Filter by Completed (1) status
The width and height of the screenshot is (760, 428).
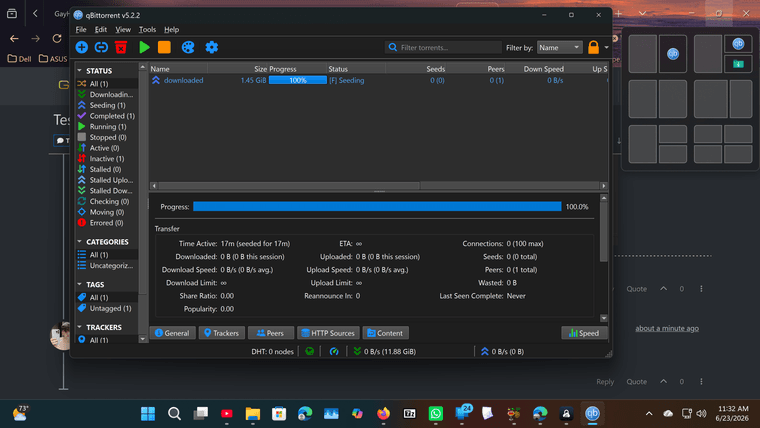pyautogui.click(x=107, y=116)
